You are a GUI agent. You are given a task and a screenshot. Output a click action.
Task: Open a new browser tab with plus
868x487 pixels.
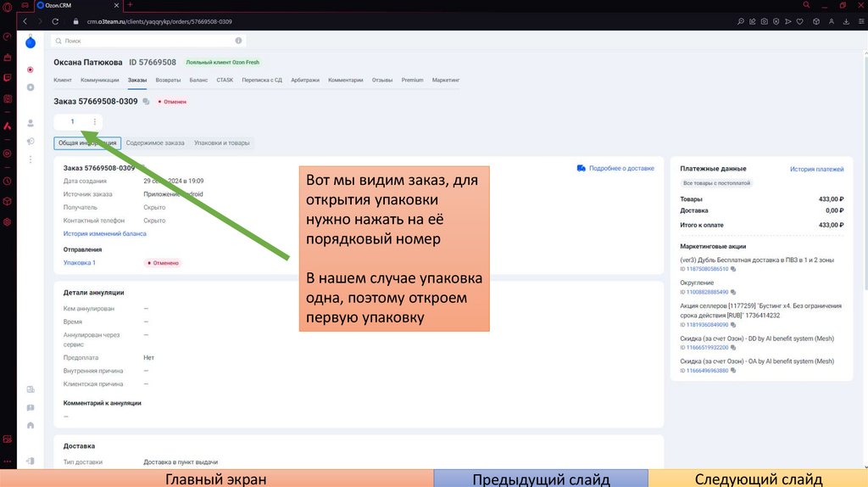click(130, 5)
